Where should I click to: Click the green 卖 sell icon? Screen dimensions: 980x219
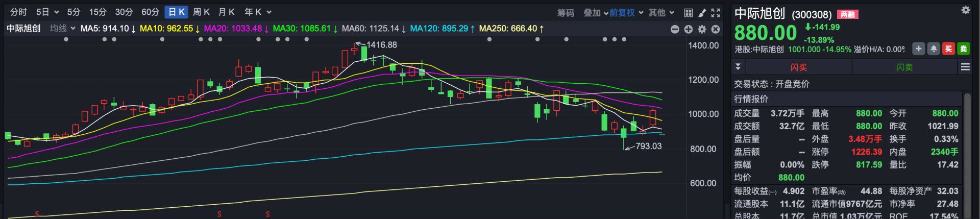963,49
